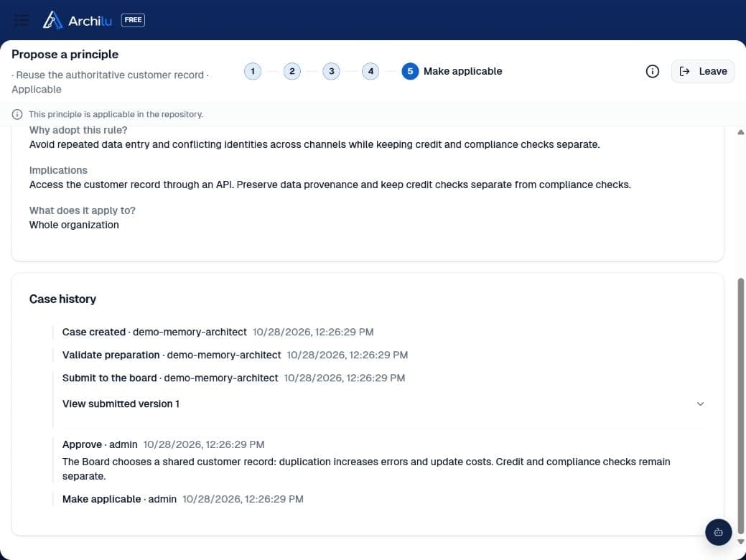746x560 pixels.
Task: Open the info icon next to Leave
Action: pyautogui.click(x=652, y=71)
